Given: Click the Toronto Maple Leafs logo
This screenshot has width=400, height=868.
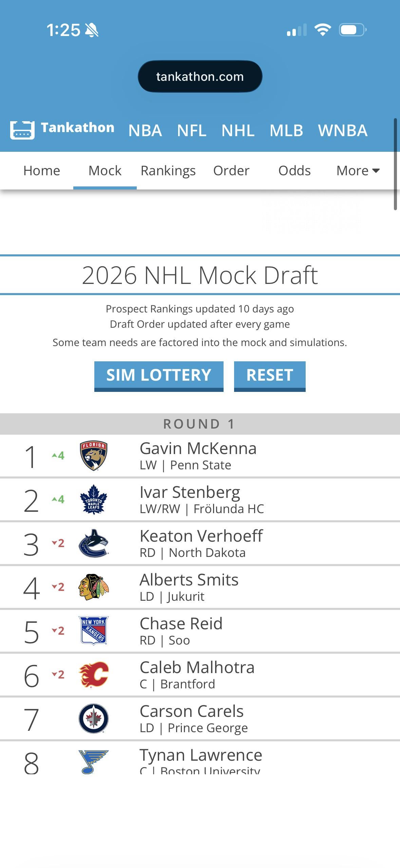Looking at the screenshot, I should click(x=94, y=500).
